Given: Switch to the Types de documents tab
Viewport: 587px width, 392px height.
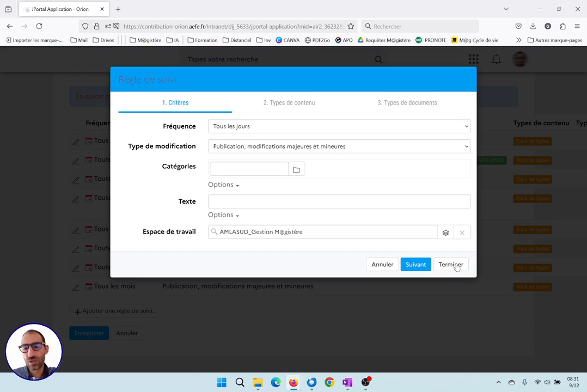Looking at the screenshot, I should coord(407,102).
